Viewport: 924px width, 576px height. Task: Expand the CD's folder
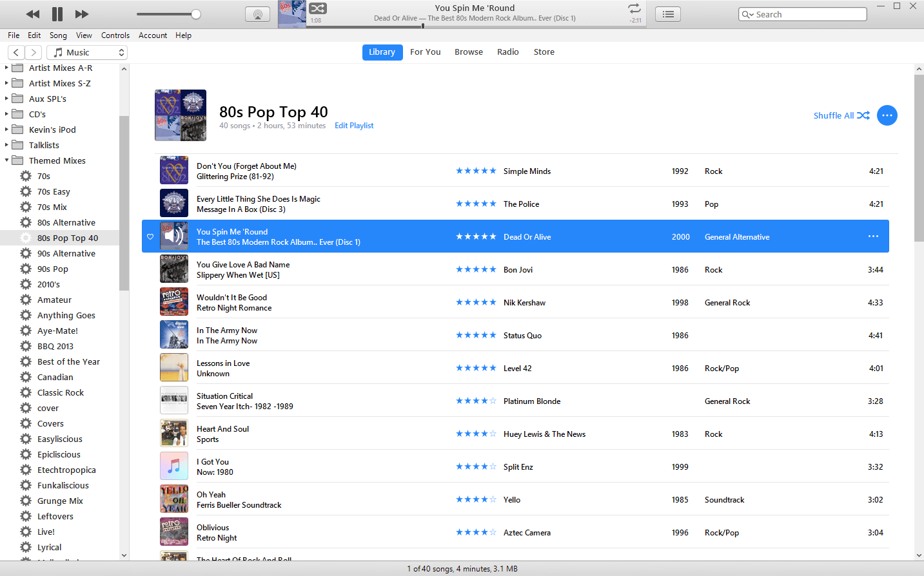pyautogui.click(x=6, y=114)
